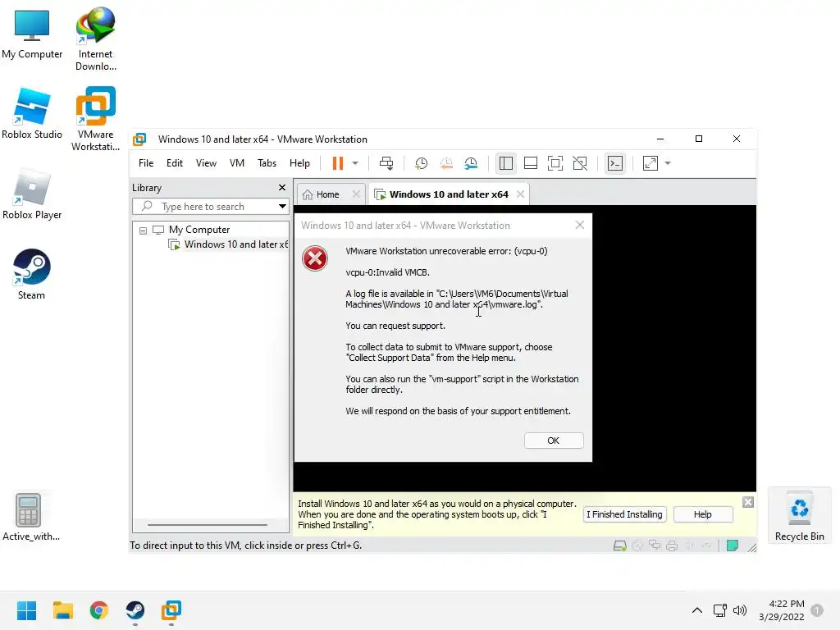Open the Edit menu
Image resolution: width=840 pixels, height=630 pixels.
click(175, 163)
